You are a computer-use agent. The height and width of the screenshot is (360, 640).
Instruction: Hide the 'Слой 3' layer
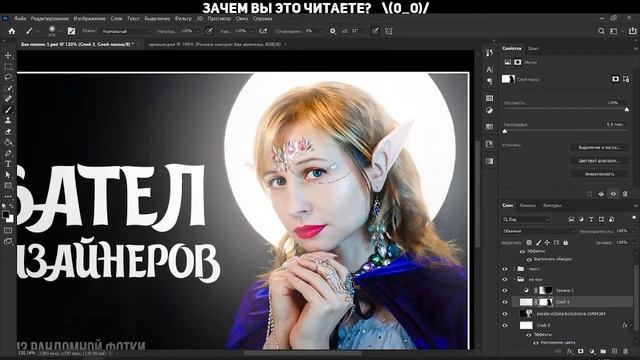(x=505, y=302)
